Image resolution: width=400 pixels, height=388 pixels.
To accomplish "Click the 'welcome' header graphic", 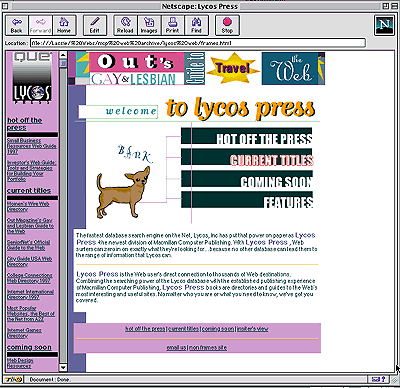I will [118, 112].
